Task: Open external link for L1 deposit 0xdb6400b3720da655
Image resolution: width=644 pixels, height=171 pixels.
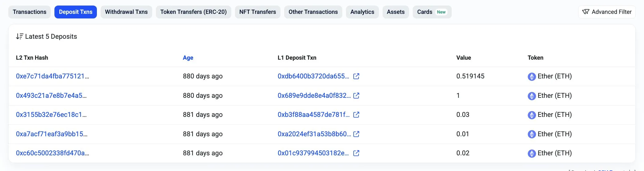Action: [356, 76]
